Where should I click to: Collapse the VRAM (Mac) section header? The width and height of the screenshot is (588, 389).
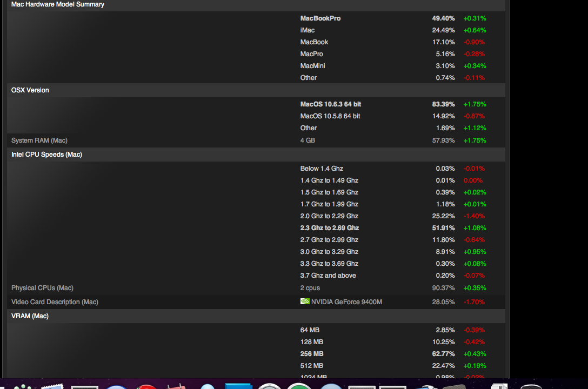pos(256,316)
